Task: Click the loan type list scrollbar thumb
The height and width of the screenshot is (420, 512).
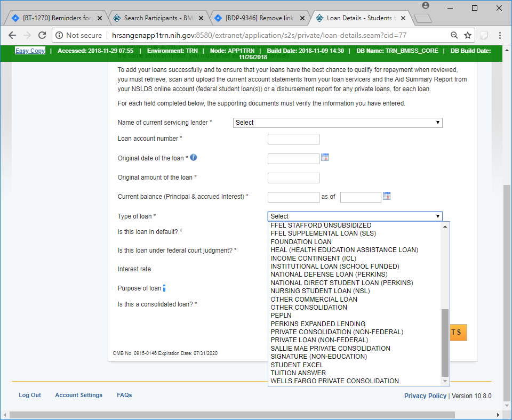Action: coord(445,342)
